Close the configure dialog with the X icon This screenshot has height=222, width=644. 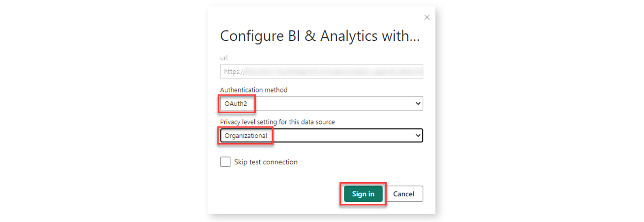[427, 17]
